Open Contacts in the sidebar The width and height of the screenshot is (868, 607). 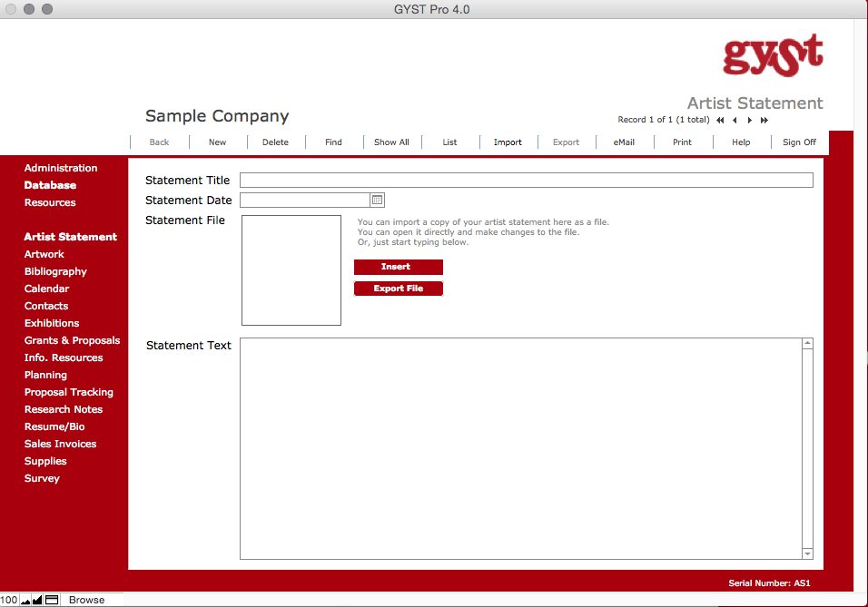pos(46,306)
